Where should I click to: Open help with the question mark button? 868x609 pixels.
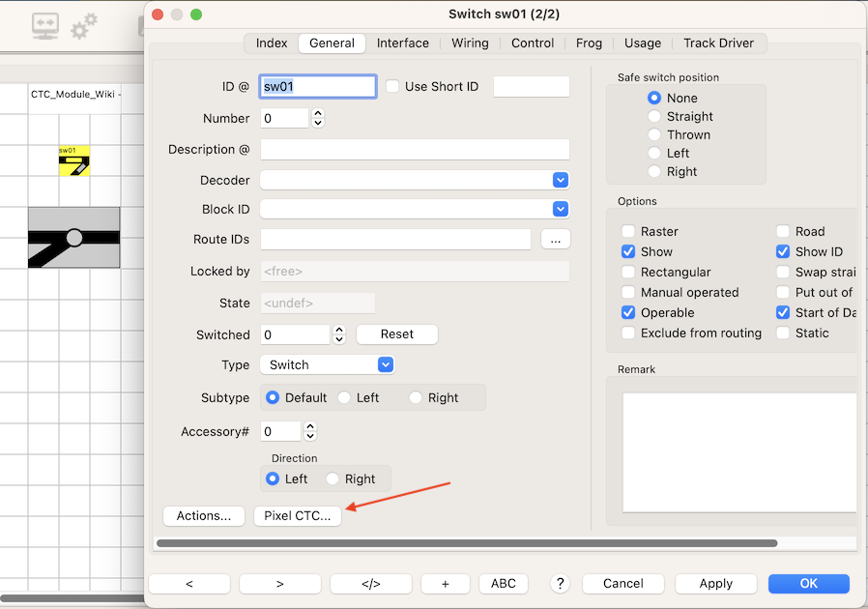click(x=559, y=583)
